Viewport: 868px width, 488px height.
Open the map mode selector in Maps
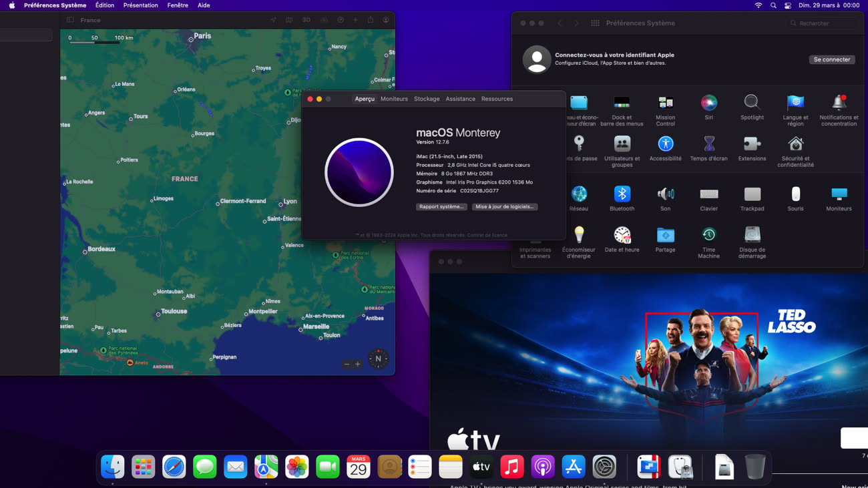click(289, 20)
